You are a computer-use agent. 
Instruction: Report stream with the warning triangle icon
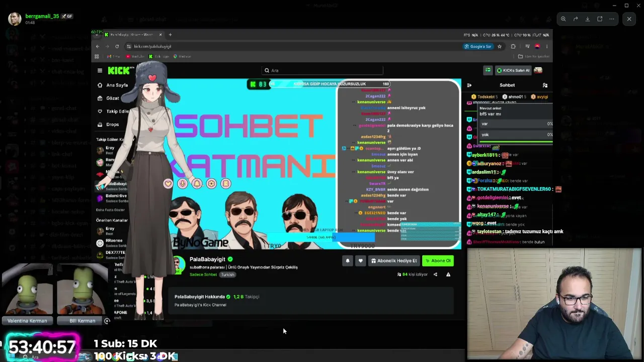pos(448,275)
